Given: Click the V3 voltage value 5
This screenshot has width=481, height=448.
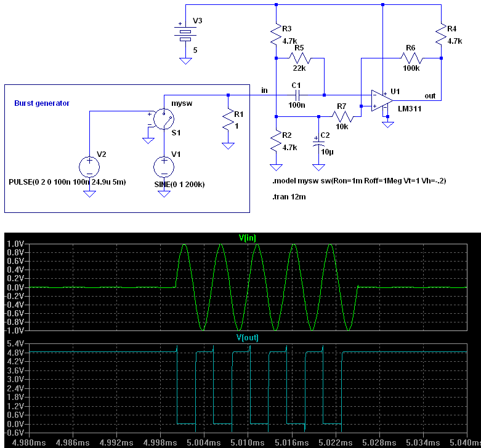Looking at the screenshot, I should tap(195, 50).
